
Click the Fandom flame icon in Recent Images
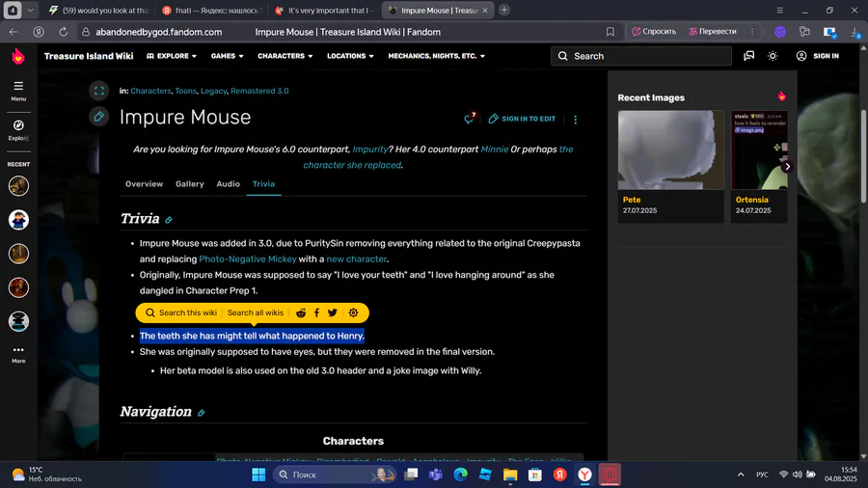[x=781, y=96]
